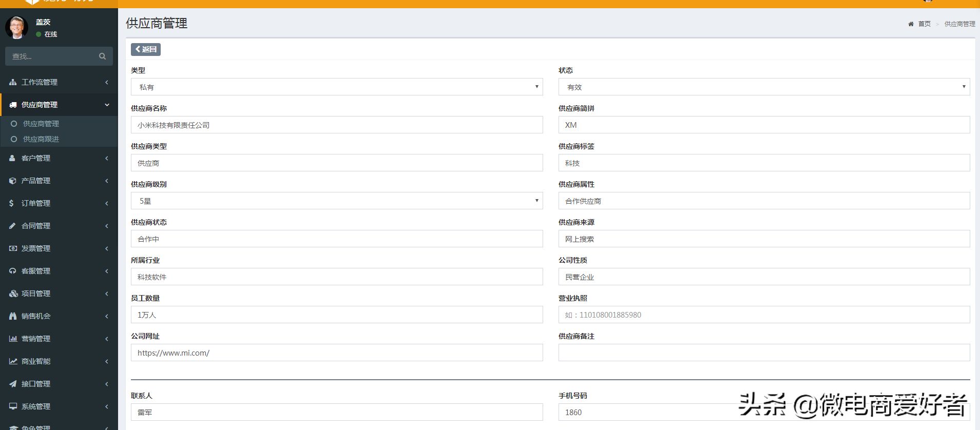Viewport: 980px width, 430px height.
Task: Click the contract management pencil icon
Action: pyautogui.click(x=12, y=226)
